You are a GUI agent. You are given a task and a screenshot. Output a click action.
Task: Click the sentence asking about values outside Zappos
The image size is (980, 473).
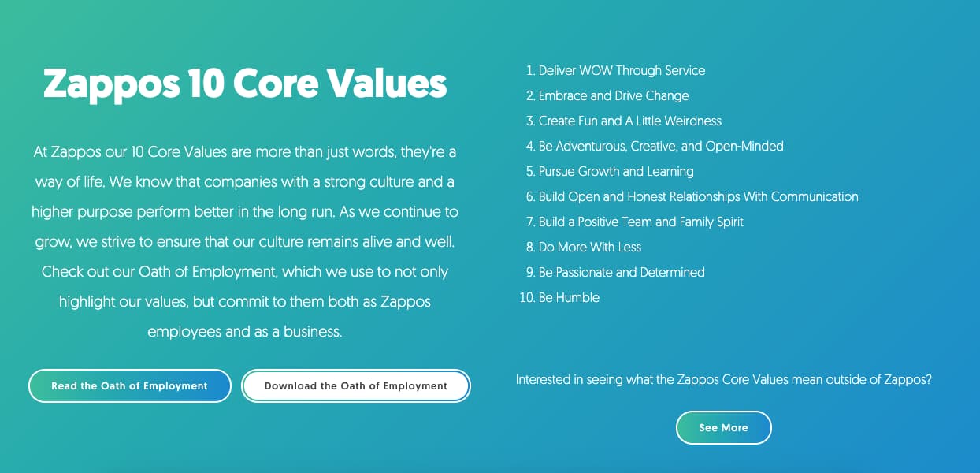[723, 379]
